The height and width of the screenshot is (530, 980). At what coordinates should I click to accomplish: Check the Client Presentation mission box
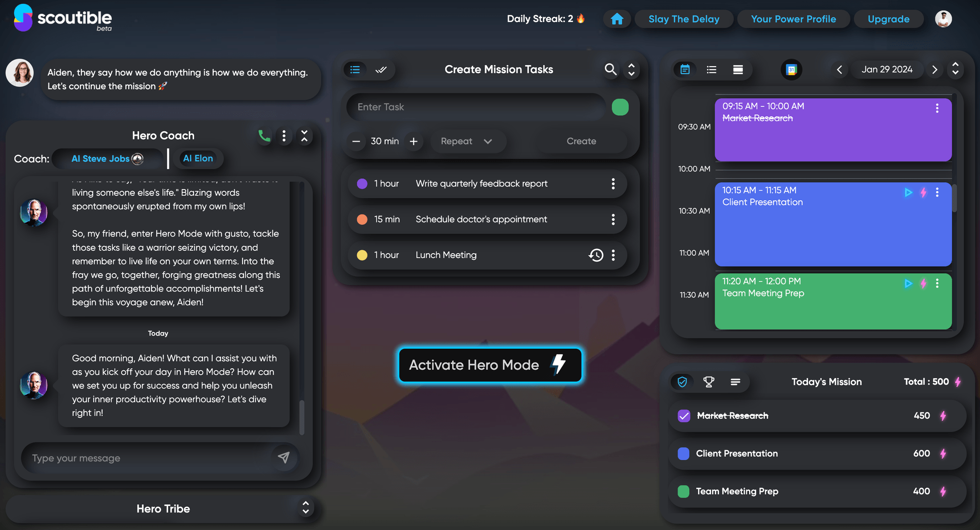point(684,454)
